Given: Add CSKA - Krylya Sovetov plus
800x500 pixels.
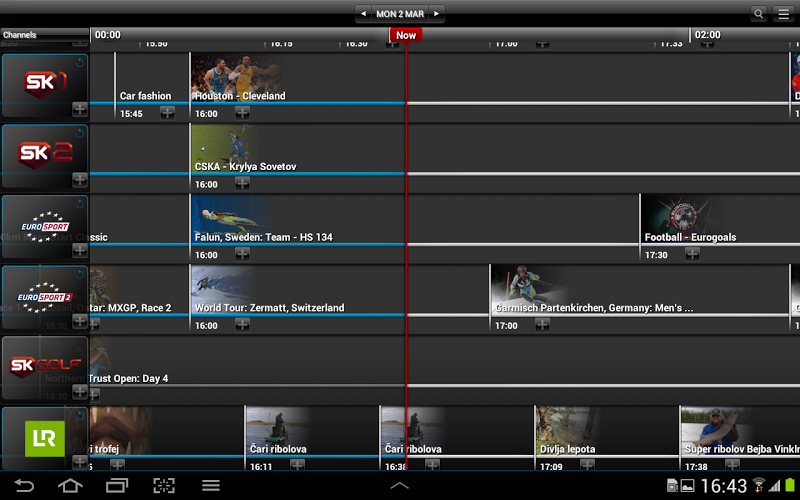Looking at the screenshot, I should (x=242, y=183).
